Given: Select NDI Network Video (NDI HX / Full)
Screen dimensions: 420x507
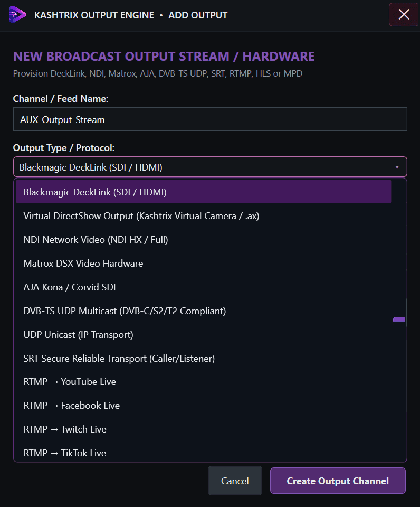Looking at the screenshot, I should [x=204, y=240].
